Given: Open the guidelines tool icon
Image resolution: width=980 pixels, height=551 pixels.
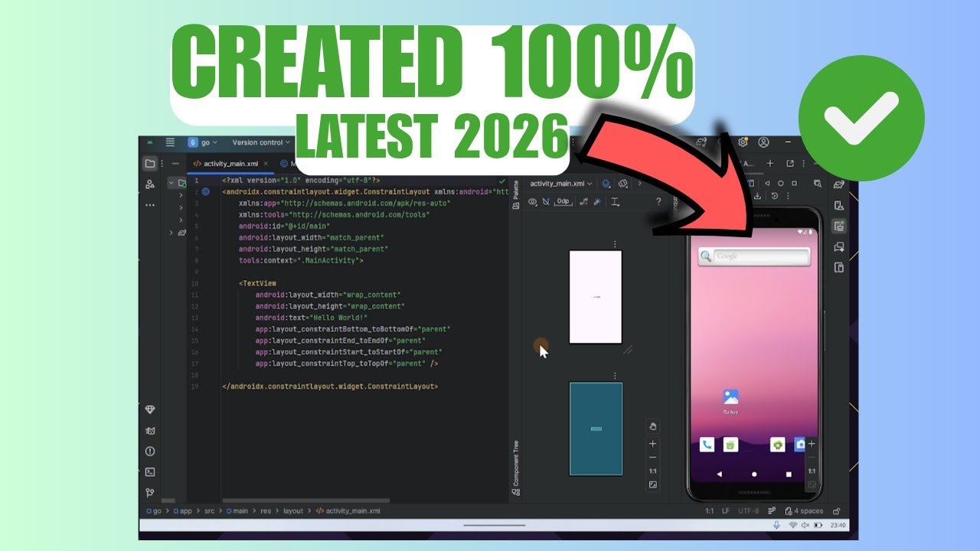Looking at the screenshot, I should (x=613, y=202).
